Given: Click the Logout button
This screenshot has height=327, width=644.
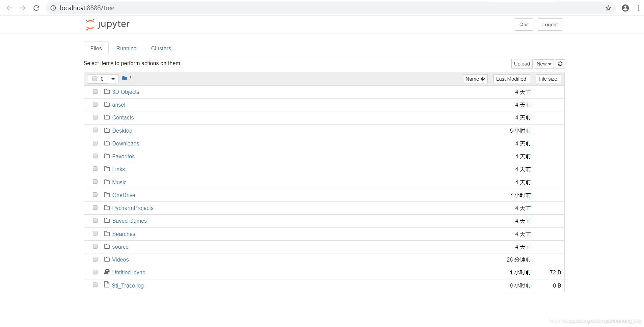Looking at the screenshot, I should coord(550,25).
